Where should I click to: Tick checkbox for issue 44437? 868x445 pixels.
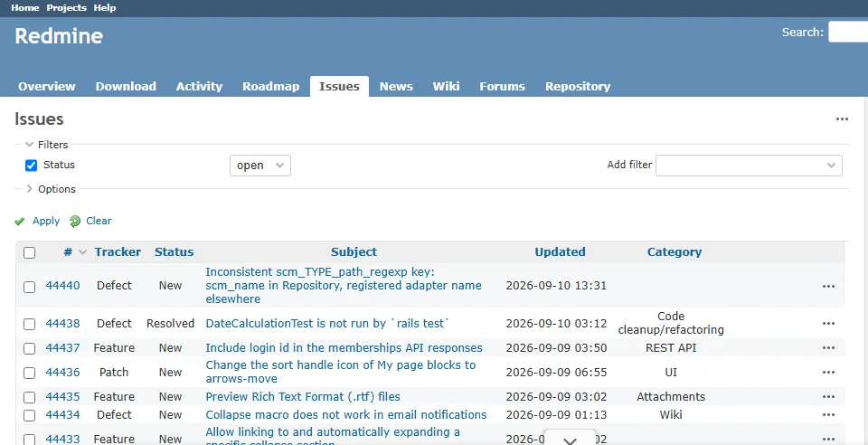[x=29, y=348]
